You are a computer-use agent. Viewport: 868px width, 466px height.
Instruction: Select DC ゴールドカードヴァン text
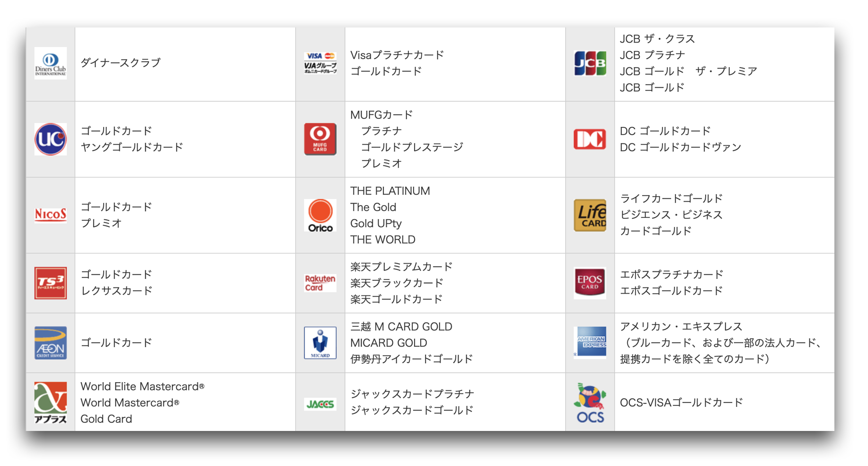point(681,147)
